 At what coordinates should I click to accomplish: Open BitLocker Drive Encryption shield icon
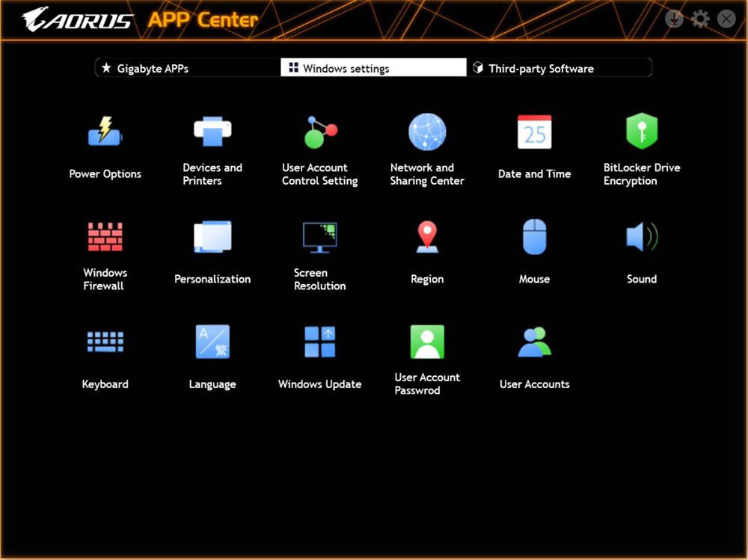pos(642,131)
